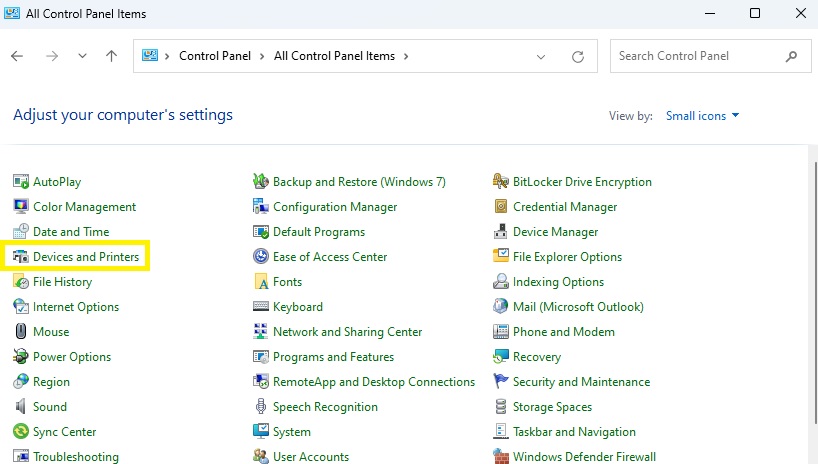Open the Credential Manager icon
818x464 pixels.
(x=501, y=207)
